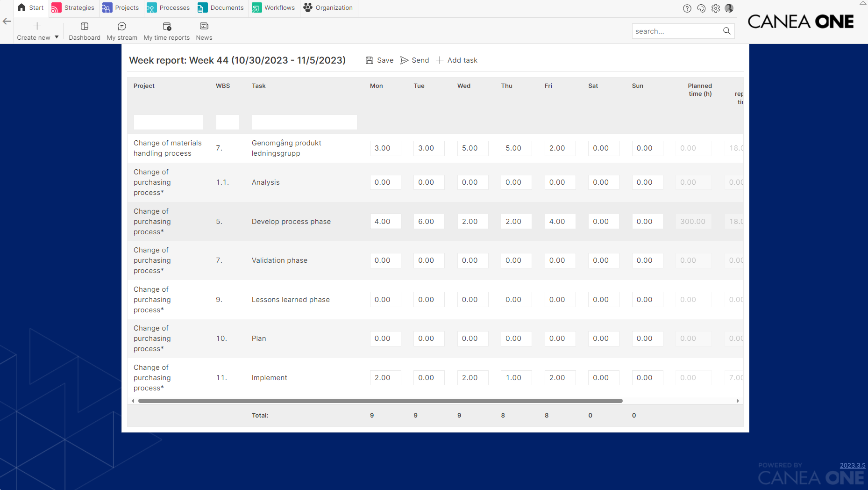Open the user profile avatar
Image resolution: width=868 pixels, height=490 pixels.
click(x=729, y=8)
